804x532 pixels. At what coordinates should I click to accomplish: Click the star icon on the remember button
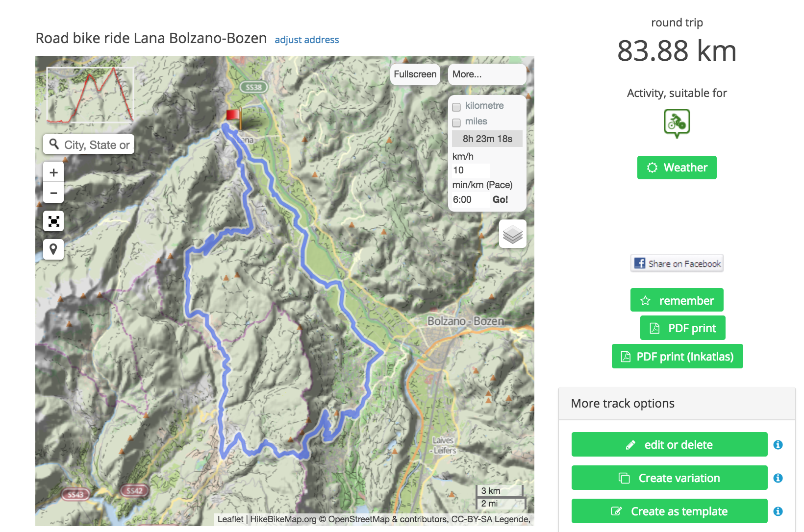coord(645,300)
